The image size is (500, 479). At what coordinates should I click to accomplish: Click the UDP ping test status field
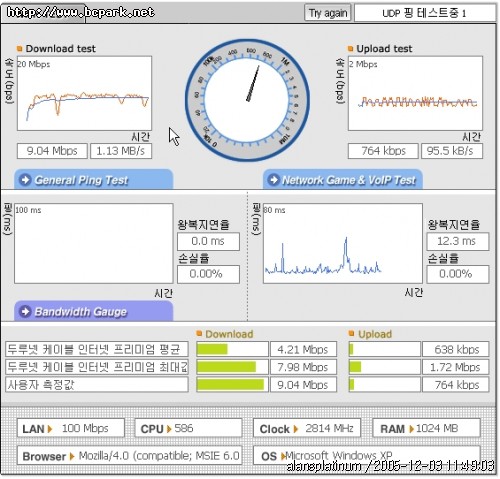425,13
